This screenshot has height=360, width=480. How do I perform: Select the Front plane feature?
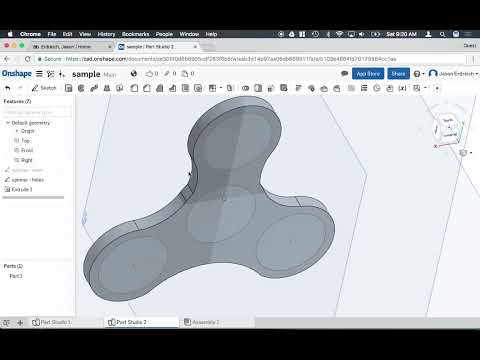(x=27, y=150)
